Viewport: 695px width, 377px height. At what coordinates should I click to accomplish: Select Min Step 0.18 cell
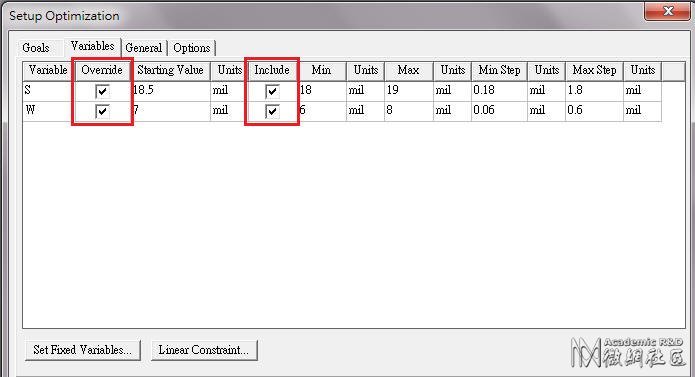point(499,91)
